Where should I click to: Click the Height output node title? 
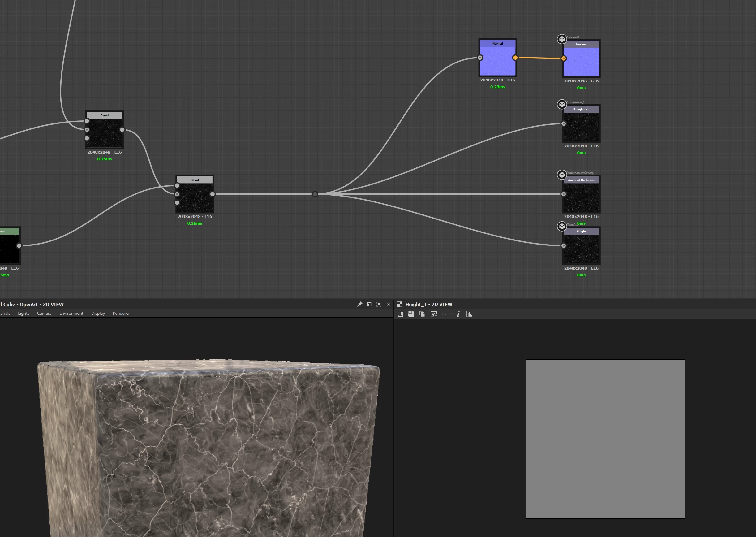tap(581, 232)
